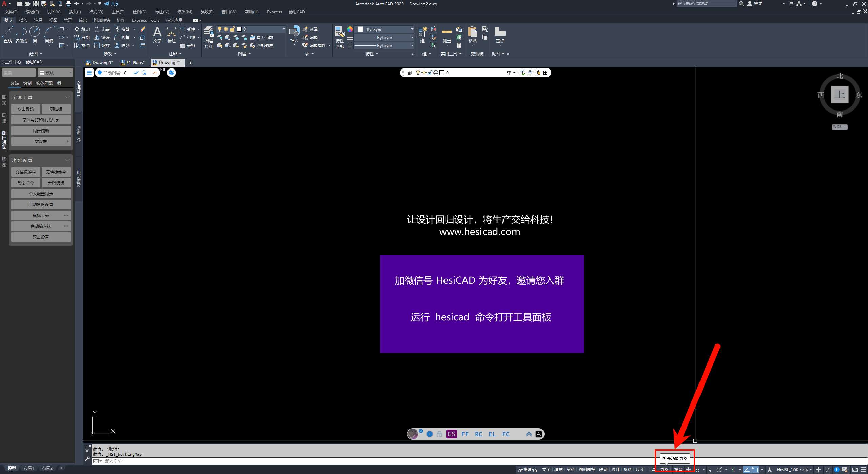Expand the 注释 annotation panel

pyautogui.click(x=175, y=54)
